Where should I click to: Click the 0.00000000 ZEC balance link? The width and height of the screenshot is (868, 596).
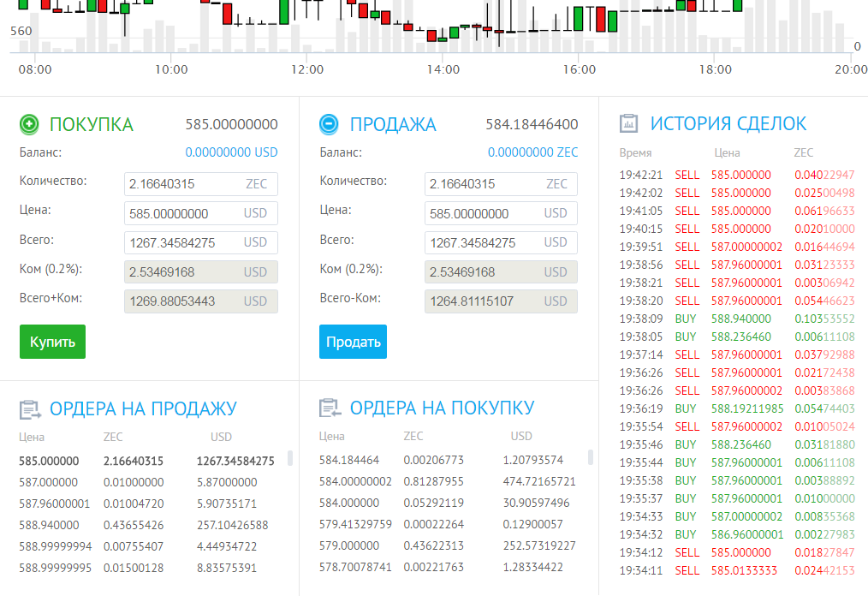coord(532,152)
